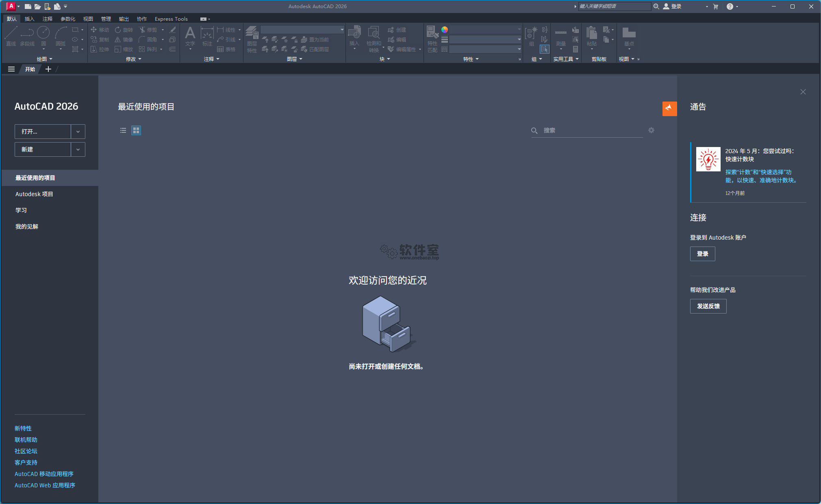Switch to the 输出 (Output) ribbon tab
The height and width of the screenshot is (504, 821).
tap(124, 19)
